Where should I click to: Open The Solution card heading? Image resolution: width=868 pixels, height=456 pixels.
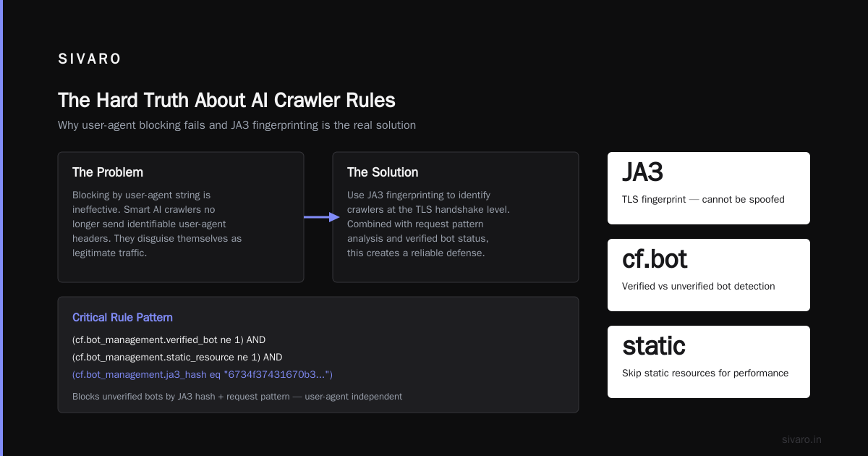(383, 172)
